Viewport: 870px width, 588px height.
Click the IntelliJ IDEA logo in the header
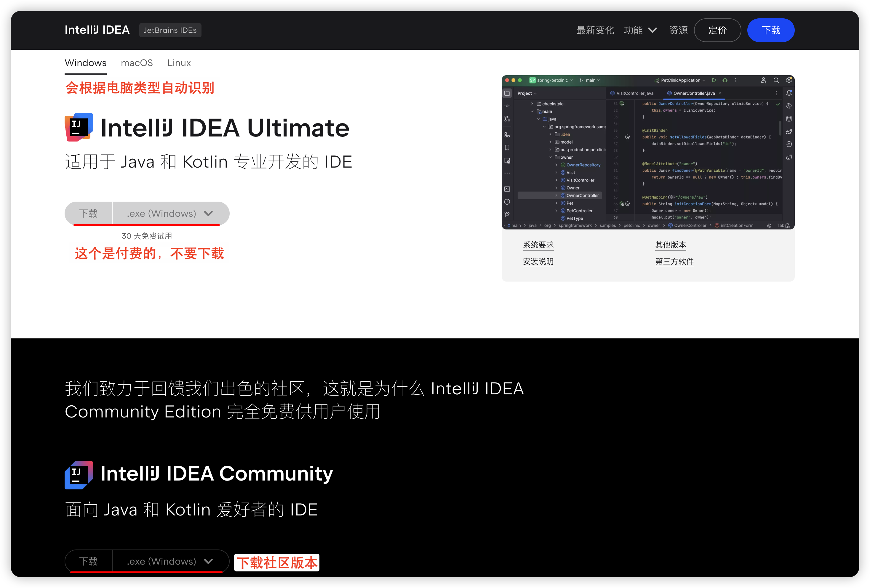(97, 30)
